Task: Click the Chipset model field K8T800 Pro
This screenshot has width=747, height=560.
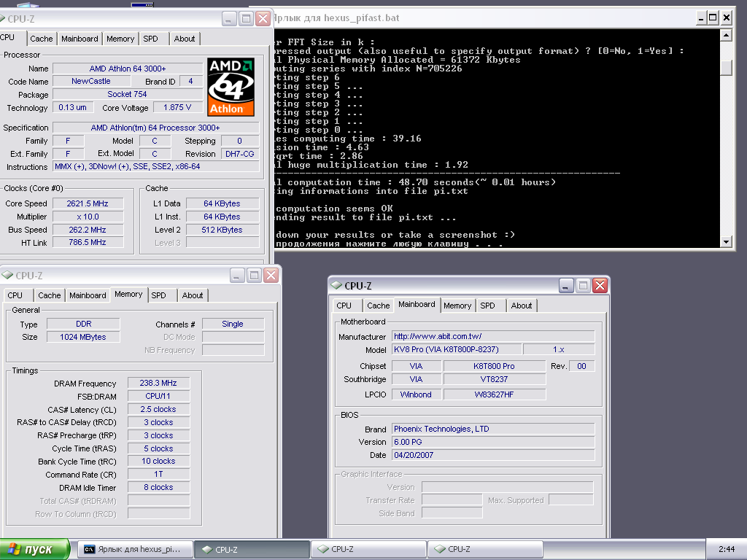Action: tap(495, 366)
